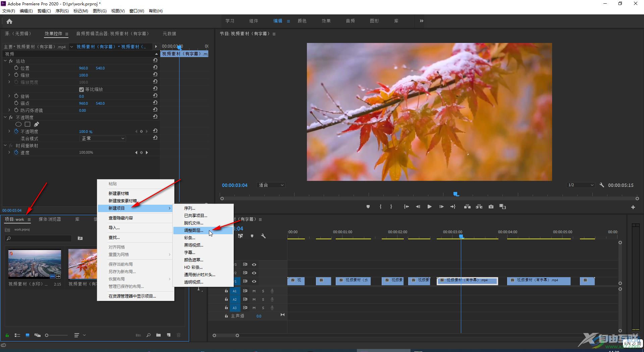644x352 pixels.
Task: Open the button editor plus icon
Action: click(633, 207)
